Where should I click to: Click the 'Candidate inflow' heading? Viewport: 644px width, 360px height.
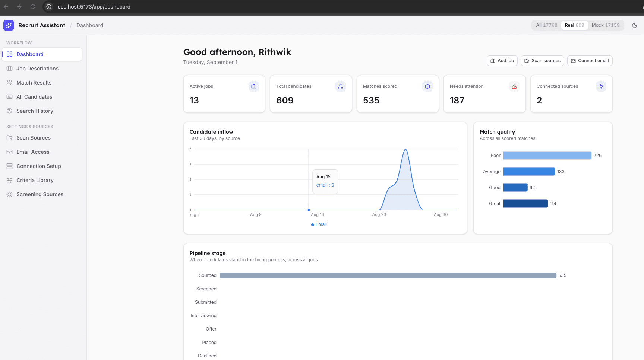(x=211, y=132)
